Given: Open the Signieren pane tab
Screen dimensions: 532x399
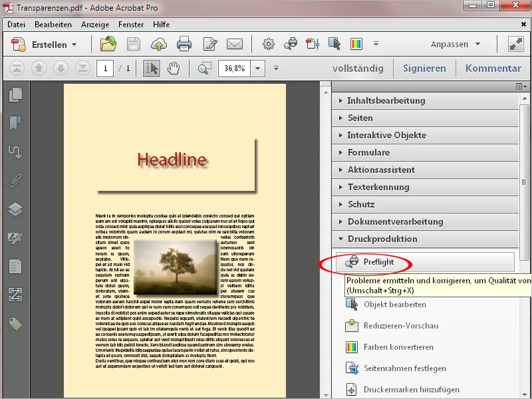Looking at the screenshot, I should [x=424, y=68].
